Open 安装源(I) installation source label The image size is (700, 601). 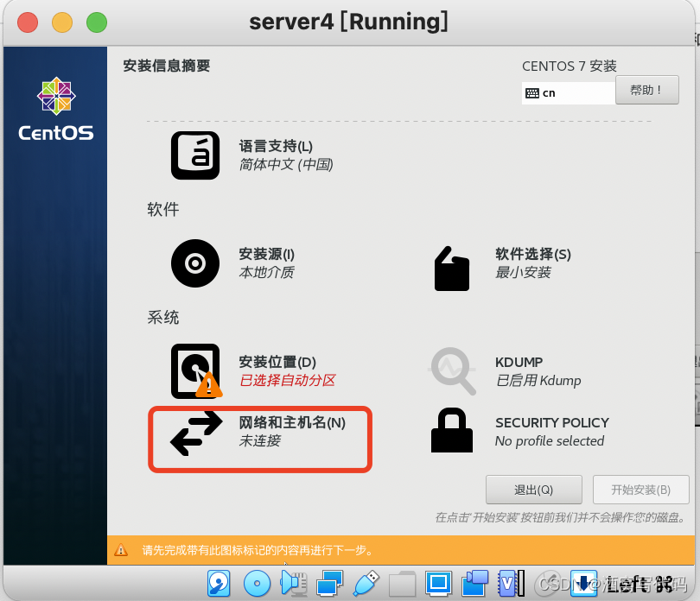[x=266, y=255]
